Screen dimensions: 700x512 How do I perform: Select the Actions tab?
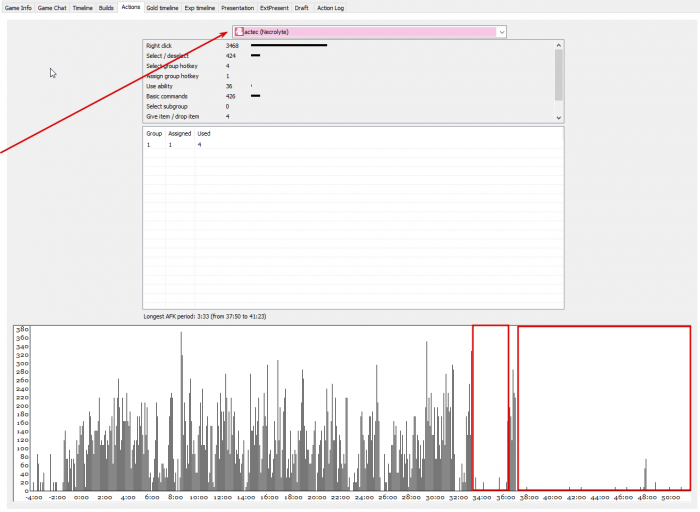[131, 7]
